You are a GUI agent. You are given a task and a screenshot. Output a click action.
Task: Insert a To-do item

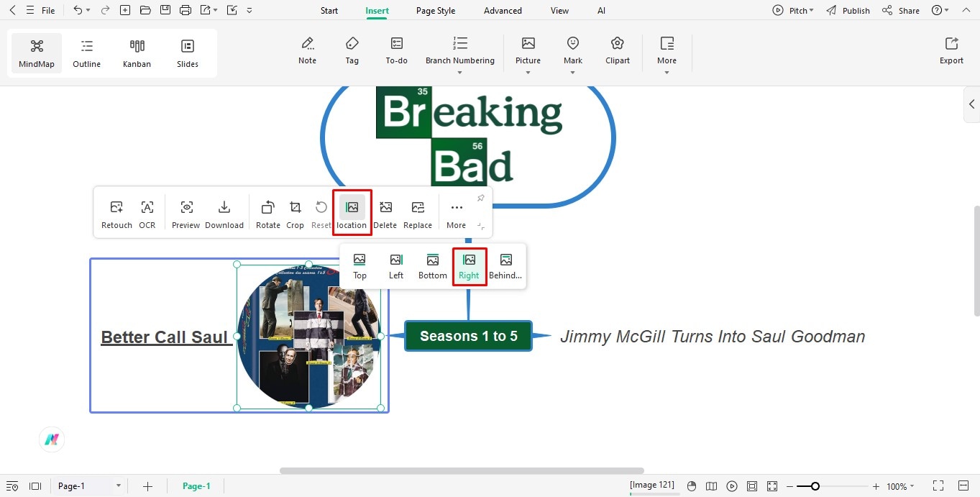(397, 50)
